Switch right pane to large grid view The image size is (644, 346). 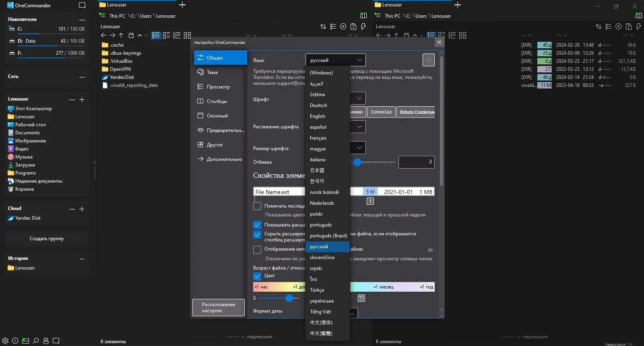pyautogui.click(x=462, y=35)
